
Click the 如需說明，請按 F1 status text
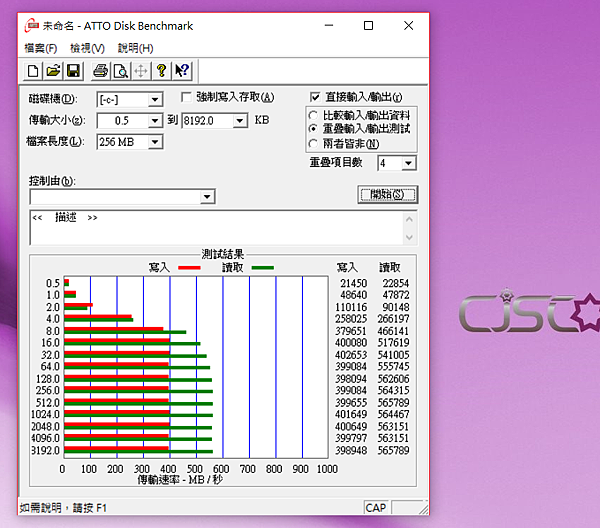pyautogui.click(x=63, y=508)
